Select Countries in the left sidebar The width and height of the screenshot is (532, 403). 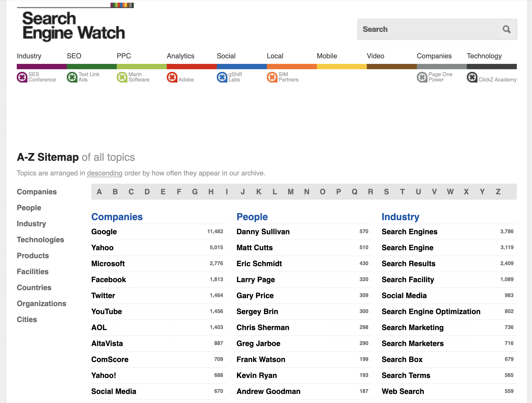[34, 287]
